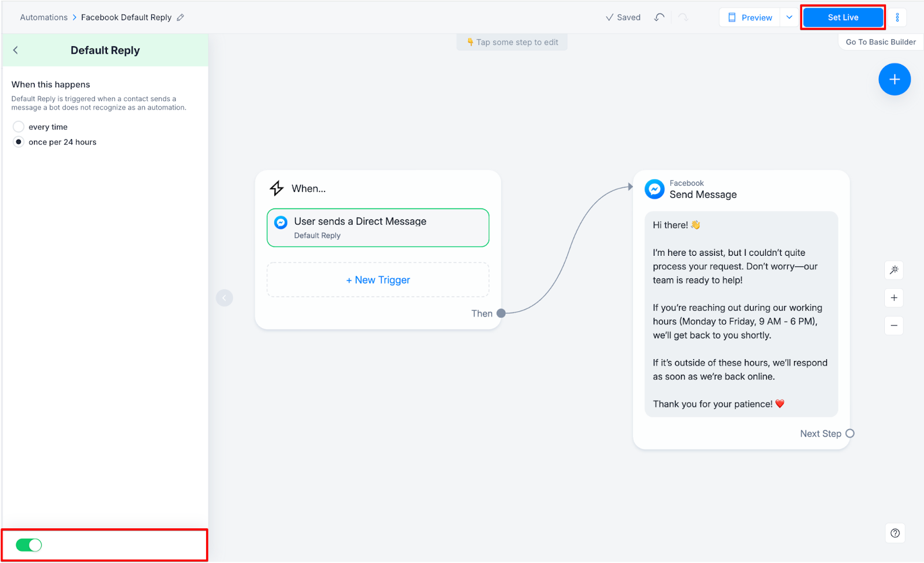Click the blue plus add step button
Viewport: 924px width, 563px height.
(894, 80)
